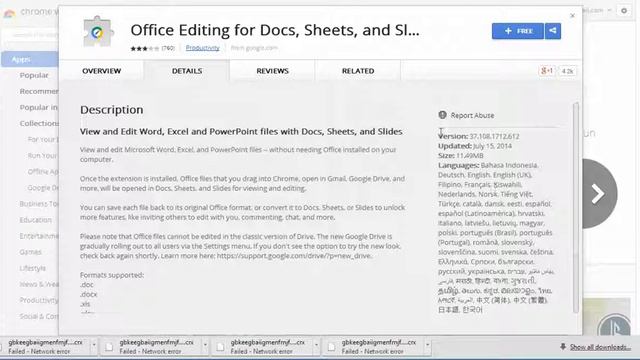Click the Chrome Web Store logo
Viewport: 640px width, 360px height.
(9, 13)
